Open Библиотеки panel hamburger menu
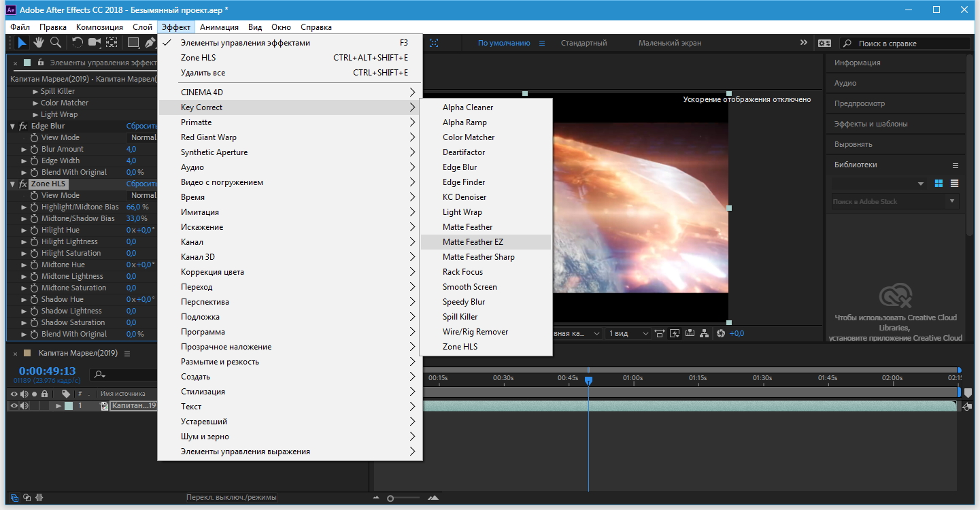Image resolution: width=980 pixels, height=510 pixels. 955,165
